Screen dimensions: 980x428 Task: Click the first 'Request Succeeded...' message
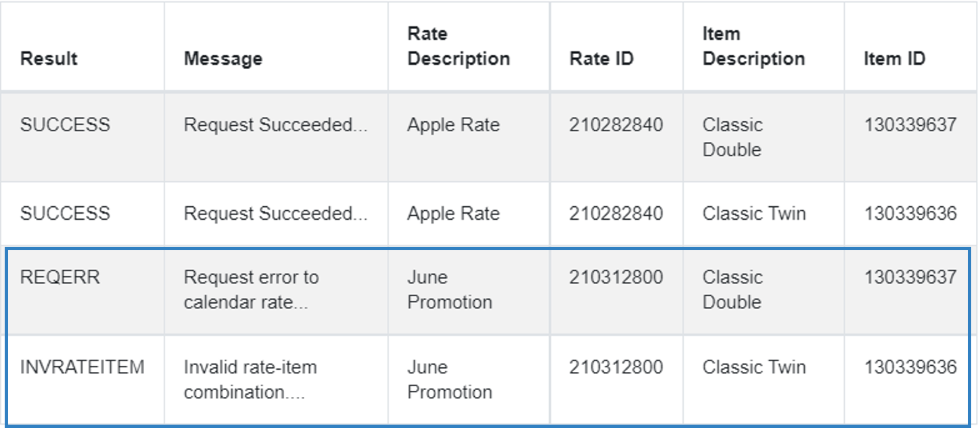click(276, 125)
